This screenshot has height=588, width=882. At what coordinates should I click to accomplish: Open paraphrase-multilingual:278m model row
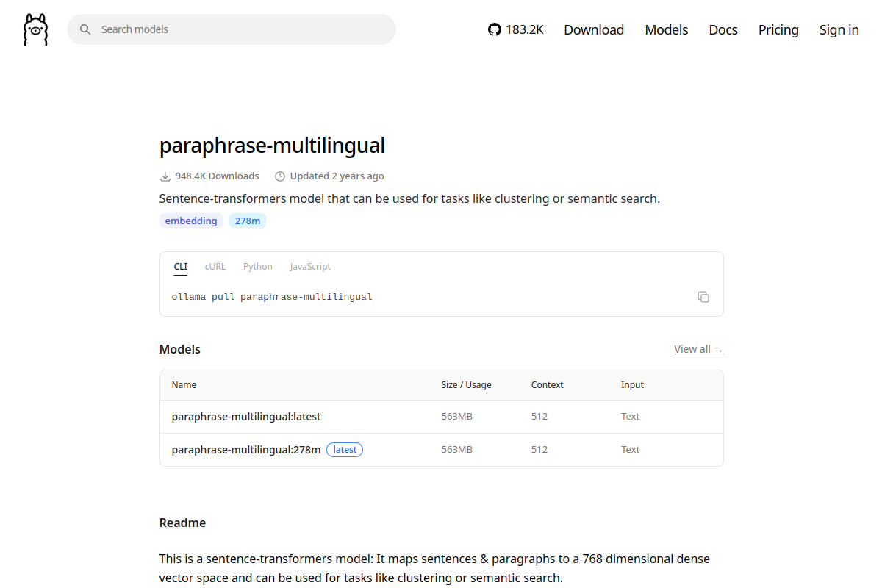(x=442, y=450)
